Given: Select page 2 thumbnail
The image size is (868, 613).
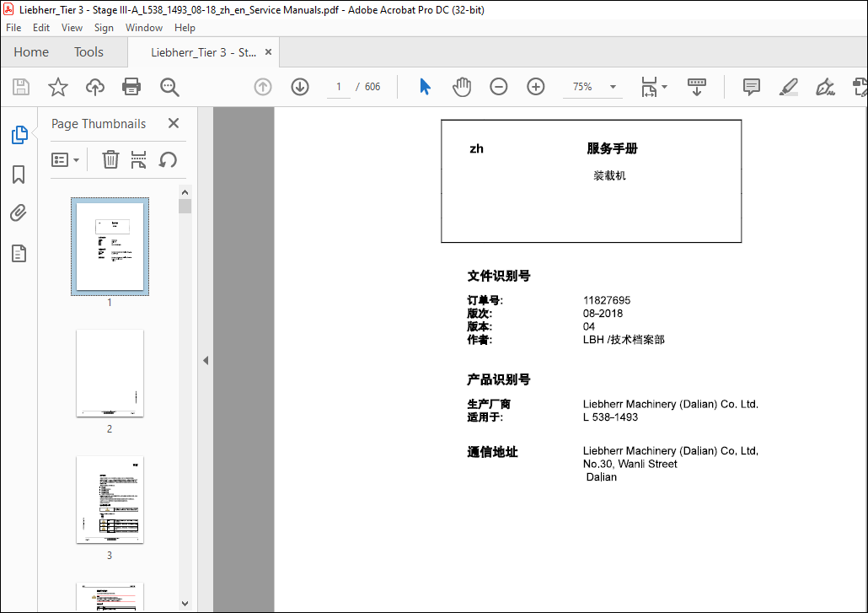Looking at the screenshot, I should click(x=110, y=374).
